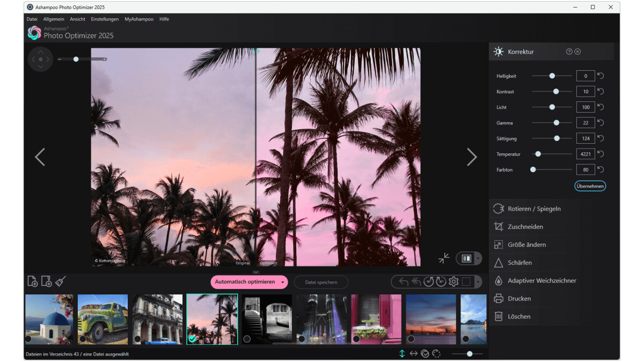The height and width of the screenshot is (362, 644).
Task: Open the gear settings icon in toolbar
Action: point(453,282)
